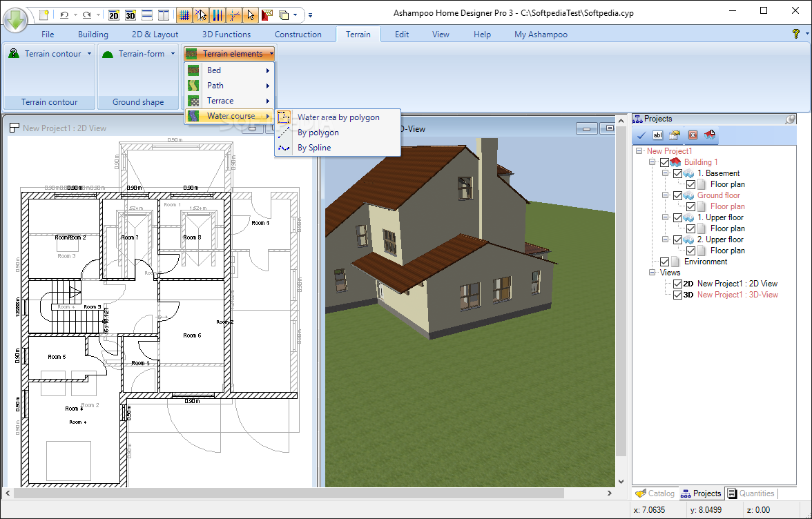
Task: Undo the last action
Action: (x=64, y=15)
